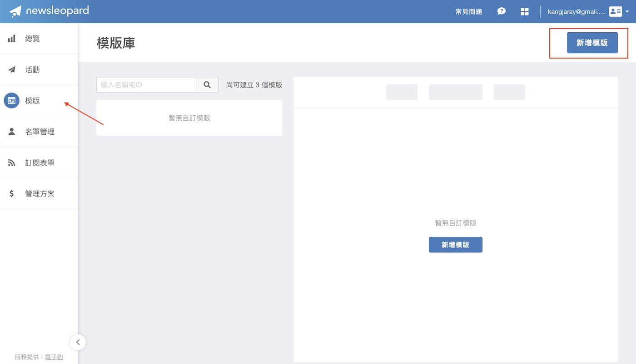
Task: Click the top-right 新增模版 button
Action: pos(592,43)
